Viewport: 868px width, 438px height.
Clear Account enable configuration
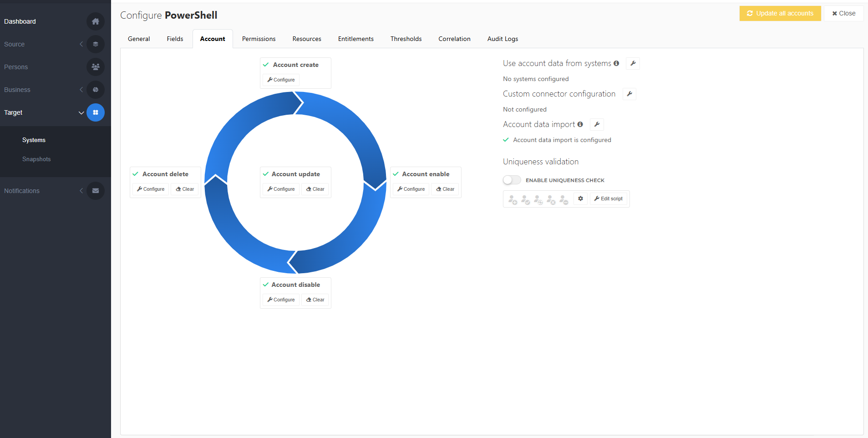point(445,189)
